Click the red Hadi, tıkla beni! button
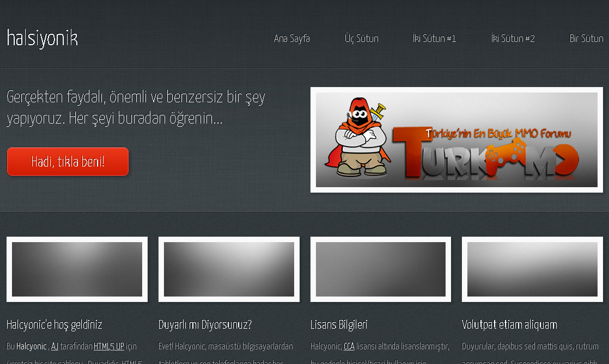This screenshot has height=364, width=609. tap(68, 162)
